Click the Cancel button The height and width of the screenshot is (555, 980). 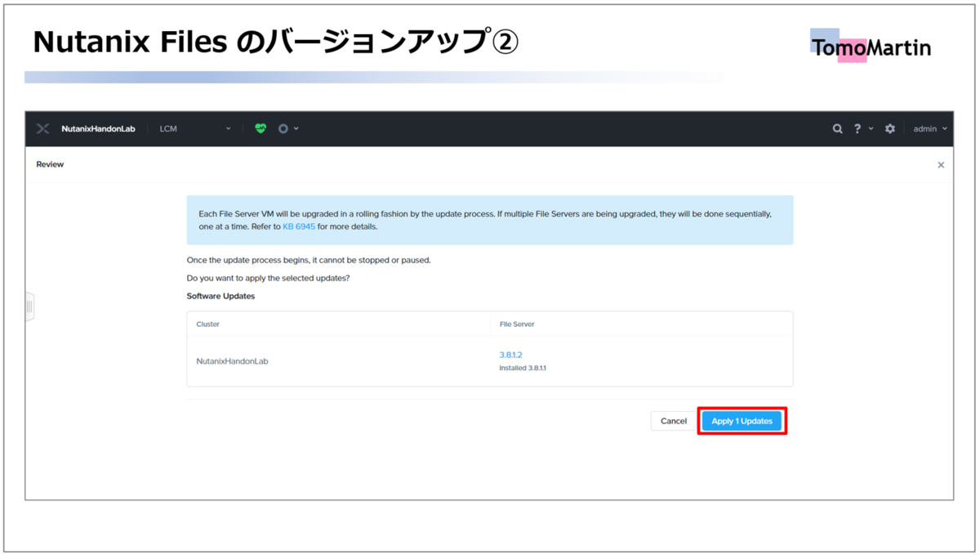[674, 421]
